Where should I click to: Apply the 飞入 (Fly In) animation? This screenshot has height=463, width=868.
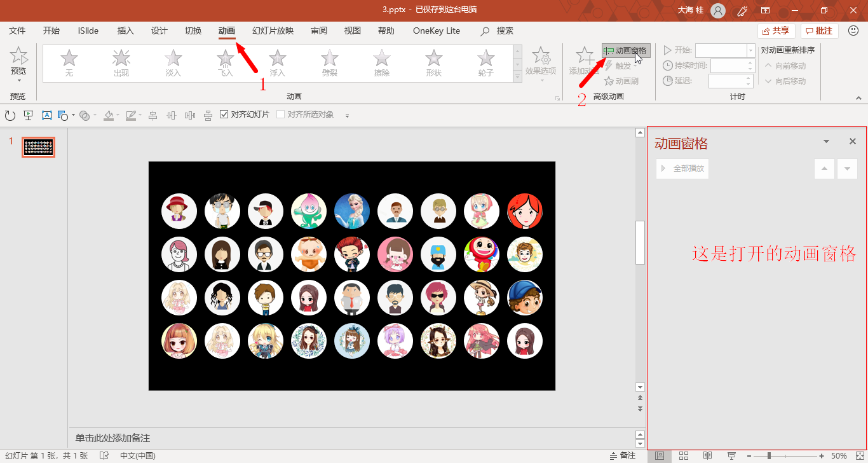pos(225,64)
